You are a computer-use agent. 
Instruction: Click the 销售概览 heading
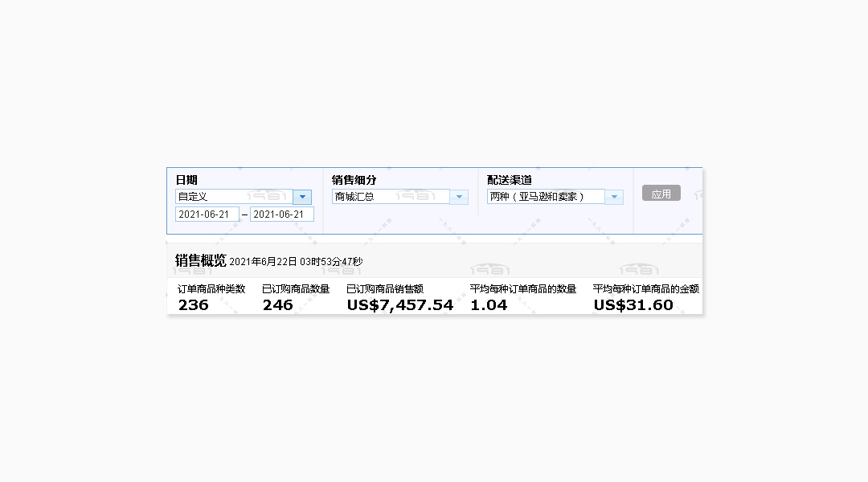[200, 260]
